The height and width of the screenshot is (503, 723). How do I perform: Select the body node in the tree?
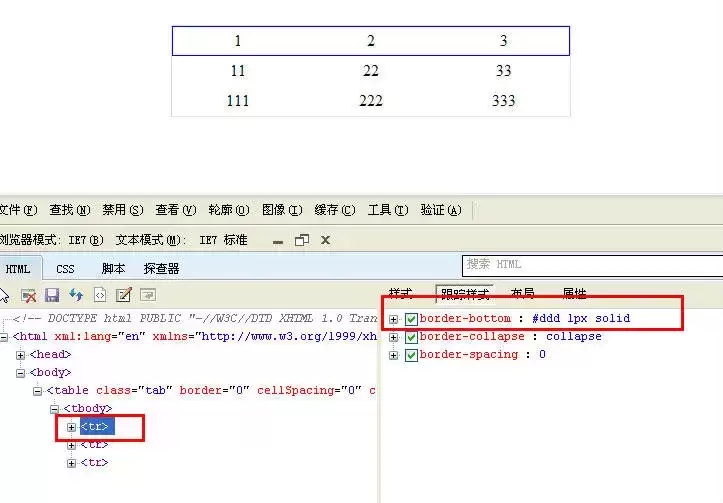[50, 373]
